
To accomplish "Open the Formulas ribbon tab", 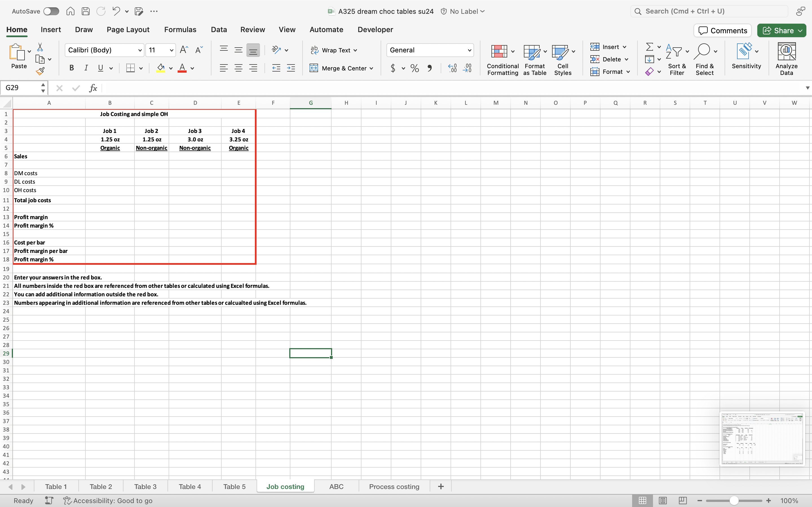I will pos(180,30).
